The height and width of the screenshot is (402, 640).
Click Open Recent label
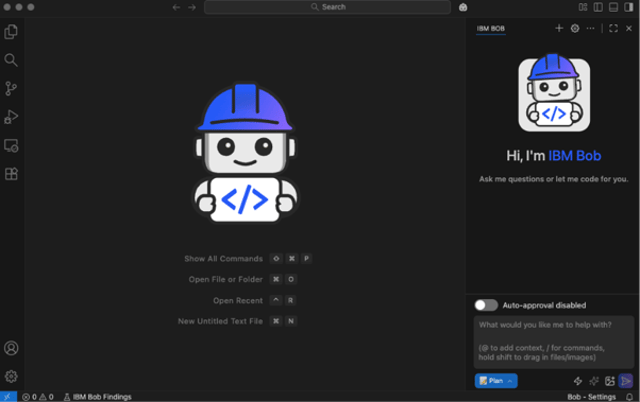coord(238,301)
